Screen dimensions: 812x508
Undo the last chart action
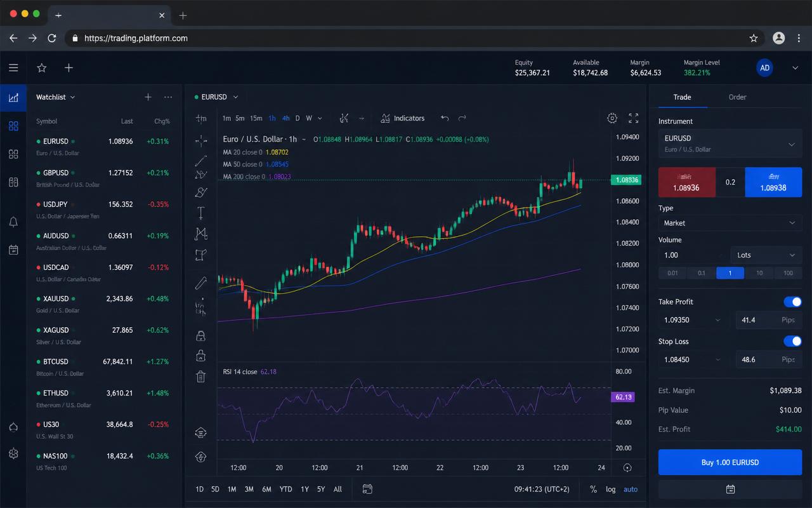[x=445, y=118]
